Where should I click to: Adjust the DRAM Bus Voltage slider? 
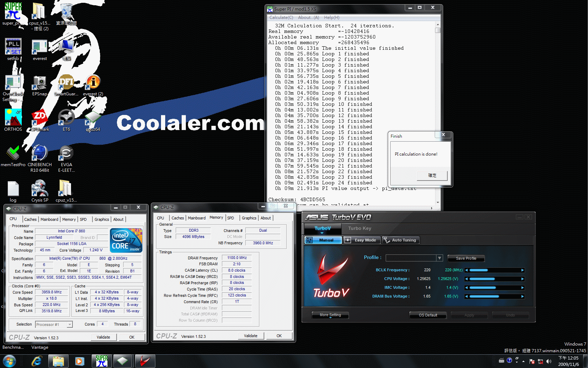click(x=494, y=297)
